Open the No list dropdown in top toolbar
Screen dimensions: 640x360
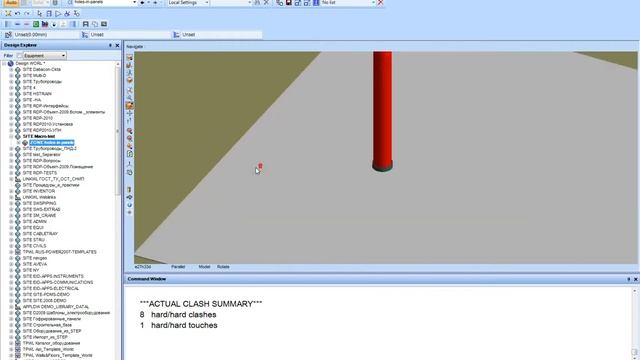(373, 2)
